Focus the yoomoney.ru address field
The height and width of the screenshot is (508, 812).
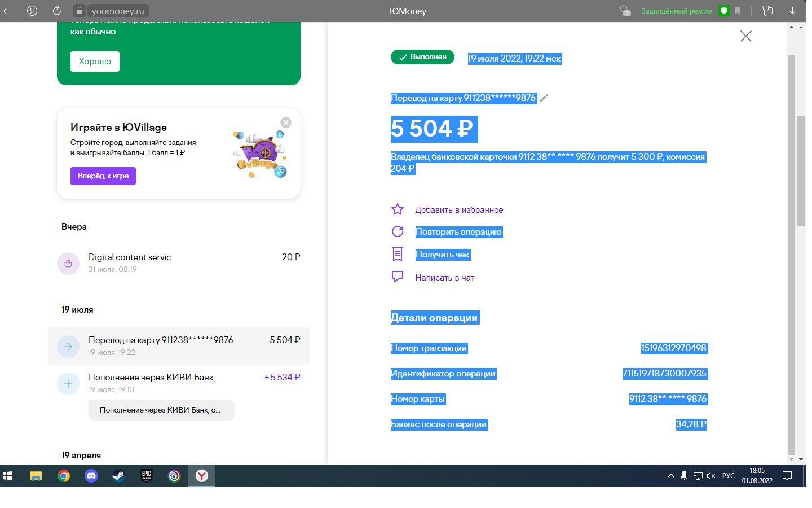[118, 11]
